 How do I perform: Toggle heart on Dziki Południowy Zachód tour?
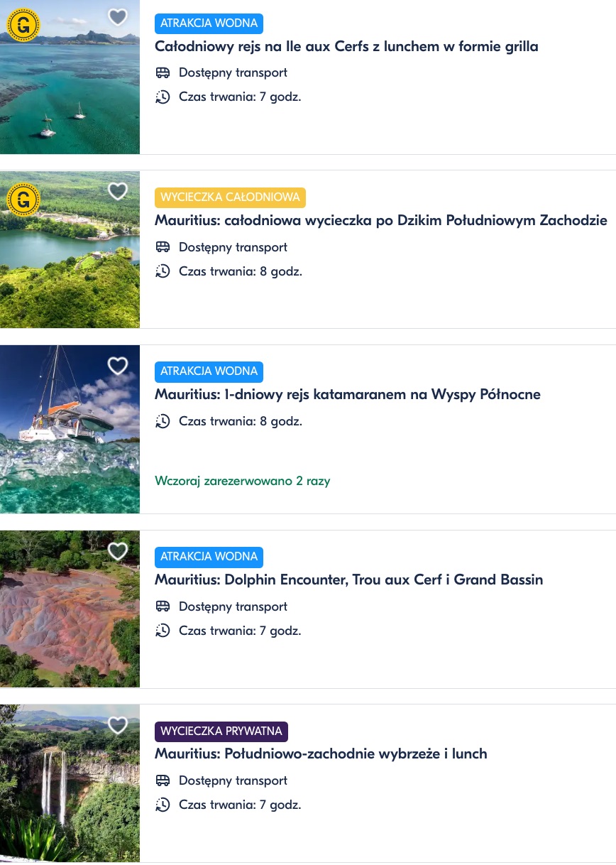[x=118, y=191]
